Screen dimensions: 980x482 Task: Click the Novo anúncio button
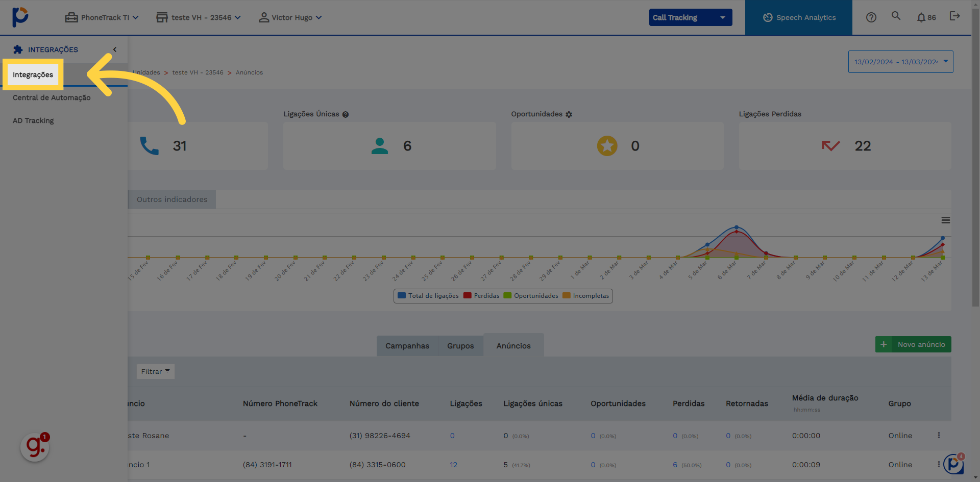(x=913, y=344)
